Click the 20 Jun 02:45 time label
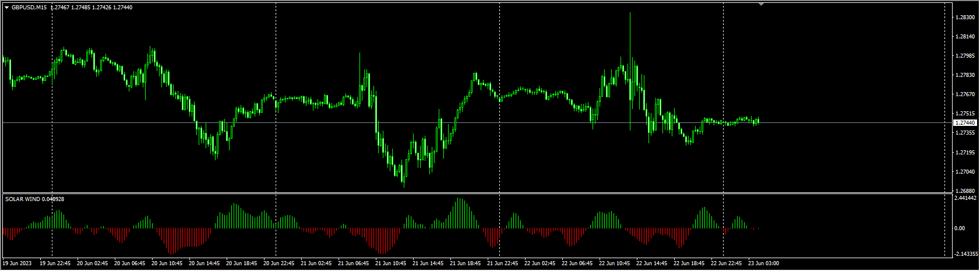 pos(93,263)
